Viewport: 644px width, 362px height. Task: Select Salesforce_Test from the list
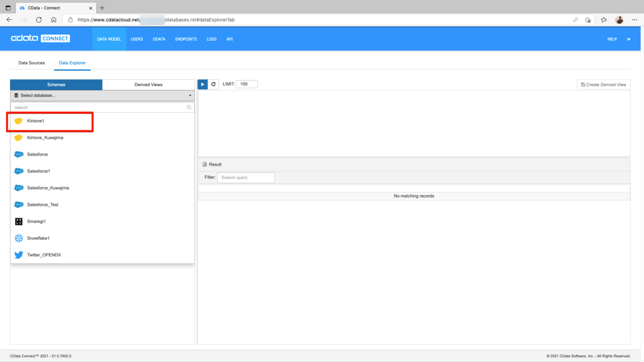103,204
